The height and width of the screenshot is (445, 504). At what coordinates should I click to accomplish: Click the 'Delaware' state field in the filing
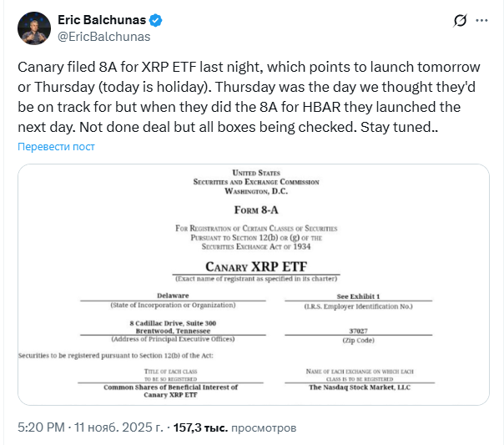click(x=173, y=296)
